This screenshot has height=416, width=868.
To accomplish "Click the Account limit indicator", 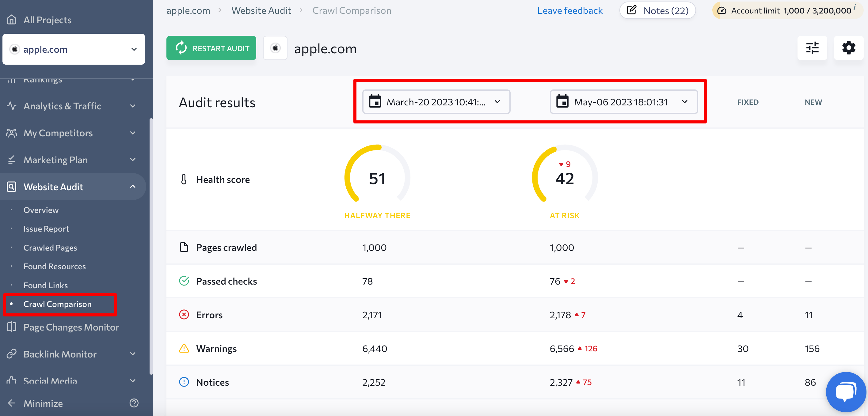I will [787, 10].
